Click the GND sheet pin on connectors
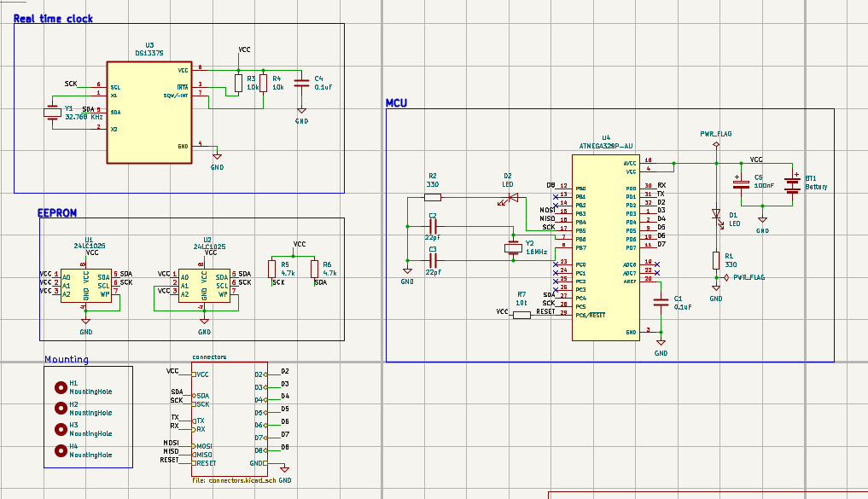Image resolution: width=868 pixels, height=499 pixels. (x=259, y=463)
